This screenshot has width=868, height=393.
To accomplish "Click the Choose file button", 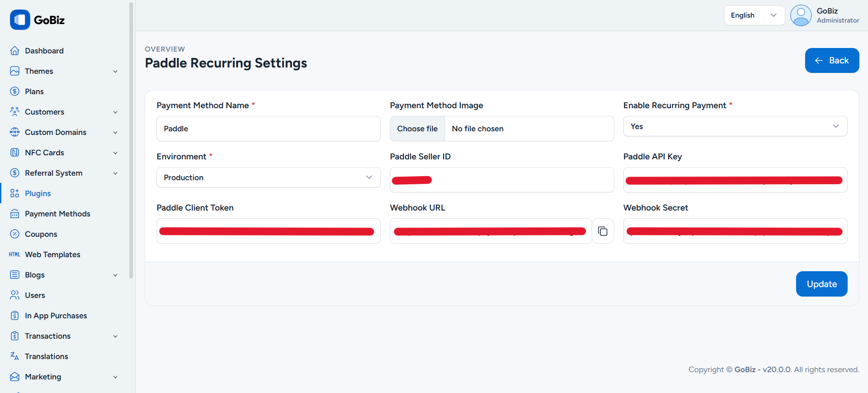I will coord(417,129).
